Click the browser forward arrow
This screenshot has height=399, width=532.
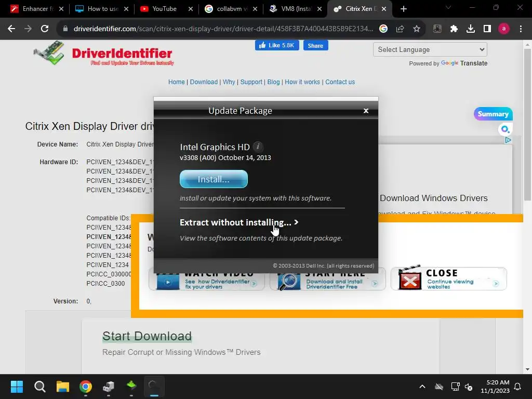[28, 29]
